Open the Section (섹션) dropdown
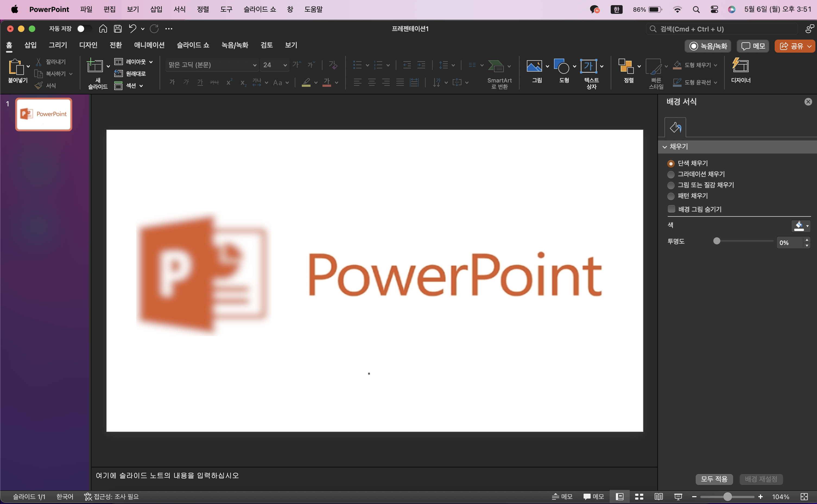The image size is (817, 504). click(129, 86)
